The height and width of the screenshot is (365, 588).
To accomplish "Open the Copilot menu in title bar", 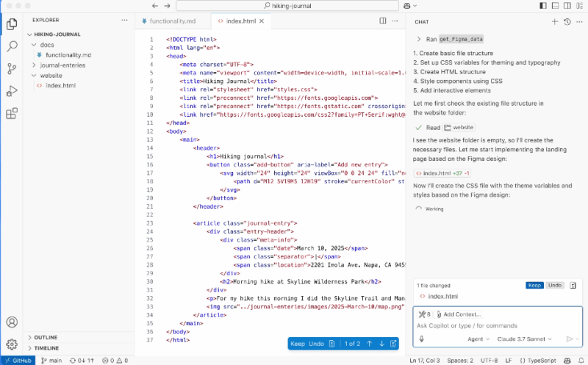I will (410, 6).
